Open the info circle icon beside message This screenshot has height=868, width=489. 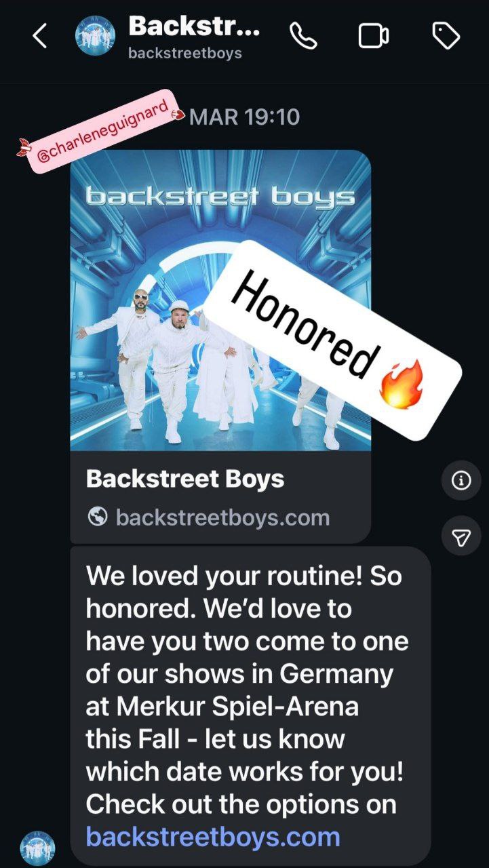point(461,481)
